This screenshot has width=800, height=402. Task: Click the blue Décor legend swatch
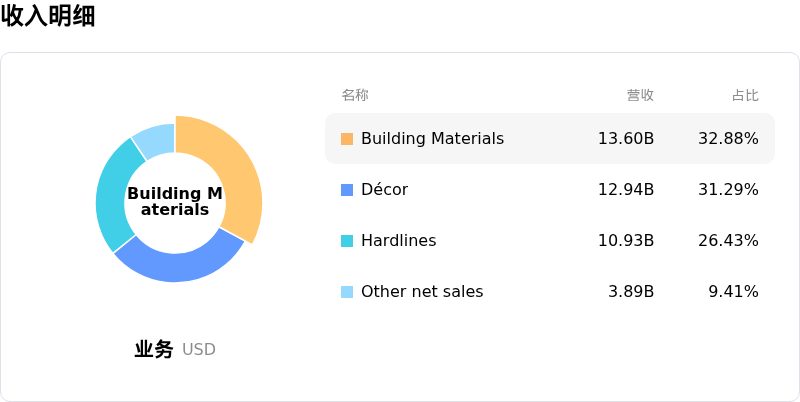(347, 190)
